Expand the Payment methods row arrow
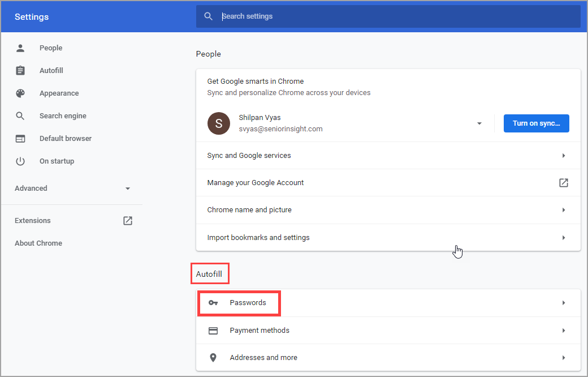 (564, 331)
